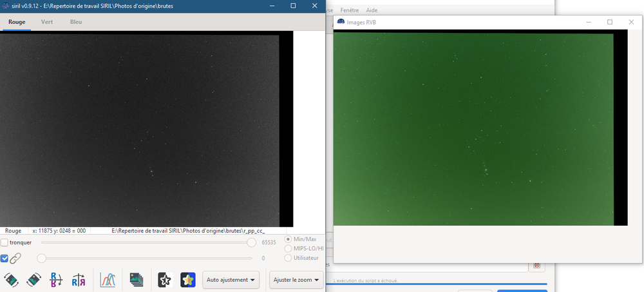Click the small red icon behind the Images RVB window

[536, 266]
